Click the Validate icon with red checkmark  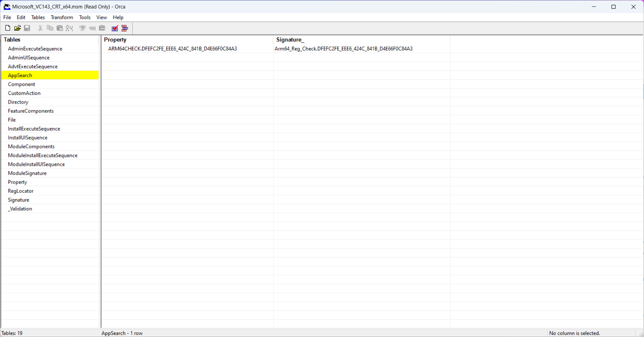(115, 28)
